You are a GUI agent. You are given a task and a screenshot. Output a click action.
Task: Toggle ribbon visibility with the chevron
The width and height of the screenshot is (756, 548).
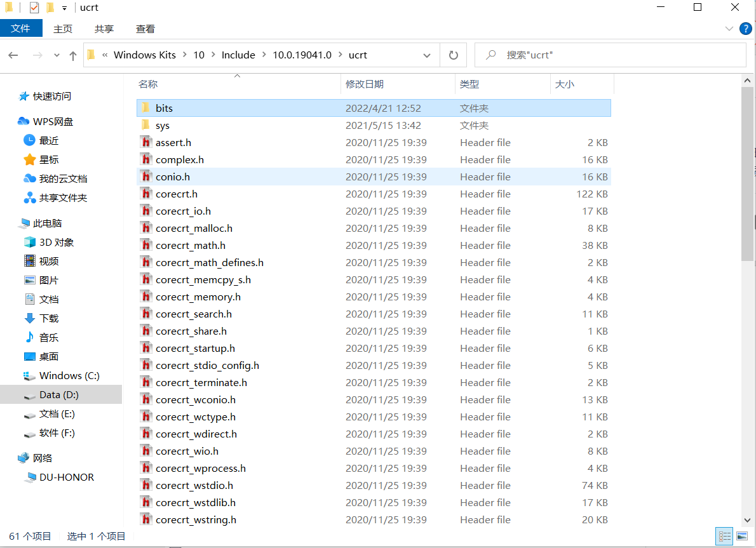pos(729,29)
